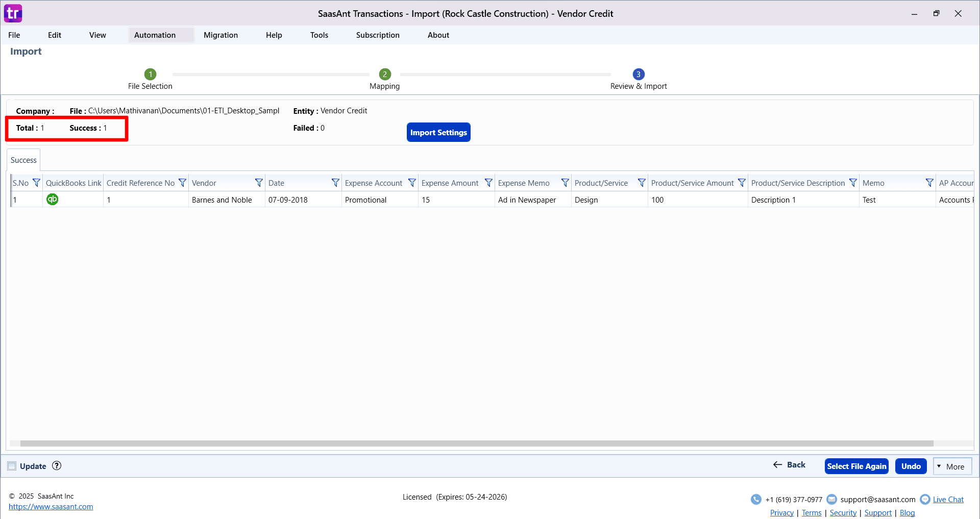Click the Update help question mark icon
This screenshot has height=519, width=980.
(57, 465)
